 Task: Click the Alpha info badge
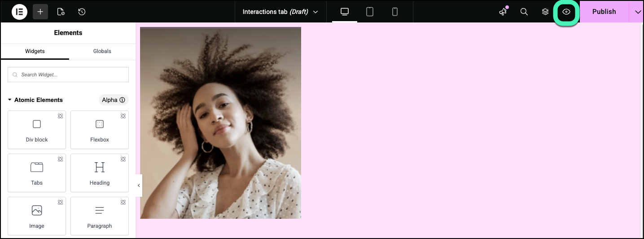coord(113,100)
